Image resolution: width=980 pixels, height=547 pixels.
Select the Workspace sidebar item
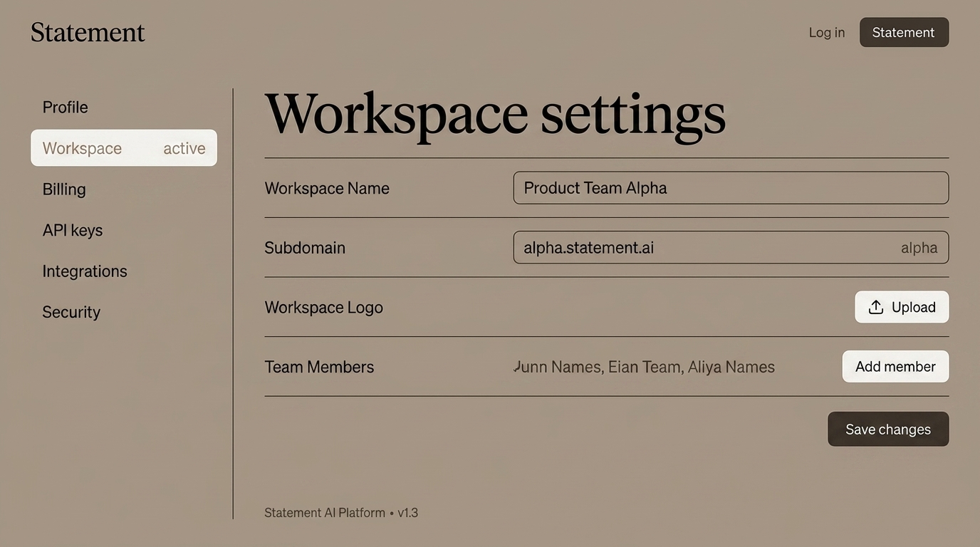tap(83, 148)
